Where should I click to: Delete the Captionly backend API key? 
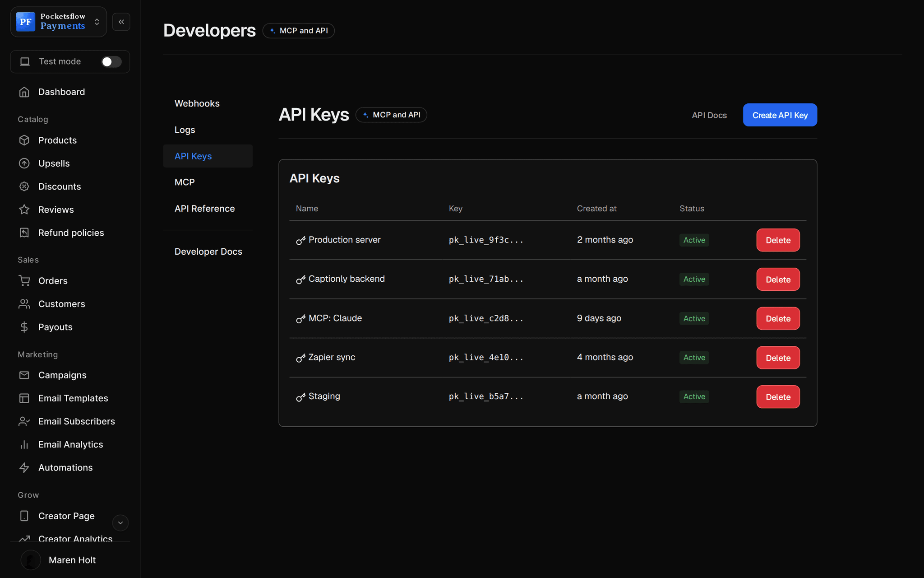[778, 280]
